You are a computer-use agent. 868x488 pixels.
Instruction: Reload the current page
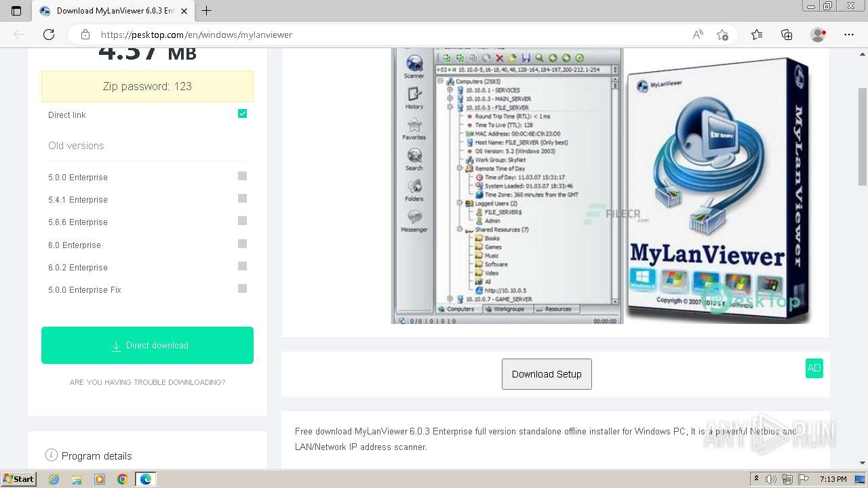click(x=49, y=35)
